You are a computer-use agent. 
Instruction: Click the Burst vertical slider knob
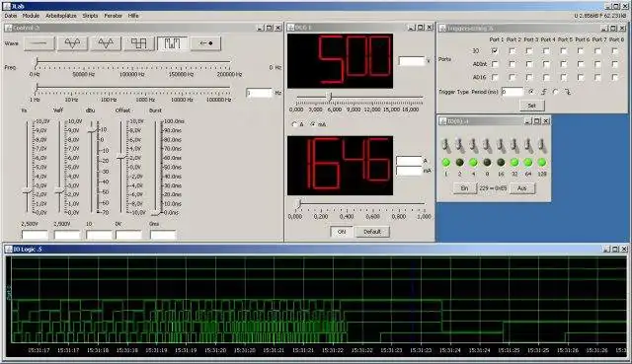click(156, 212)
